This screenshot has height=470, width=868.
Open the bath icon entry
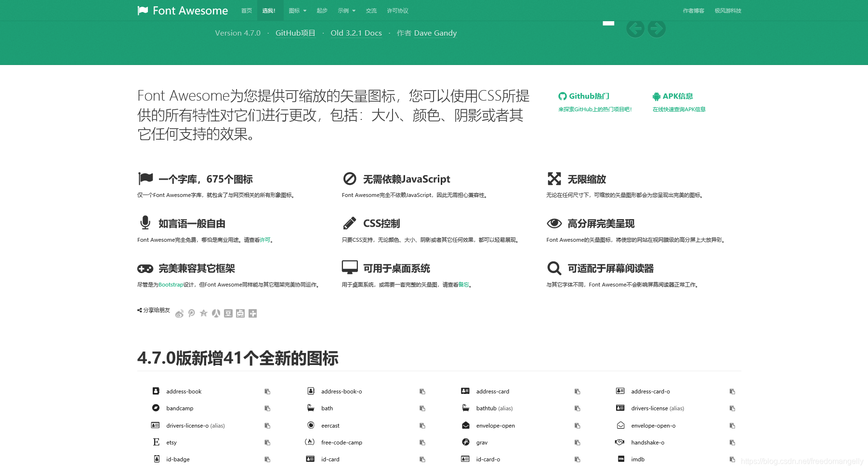[320, 408]
